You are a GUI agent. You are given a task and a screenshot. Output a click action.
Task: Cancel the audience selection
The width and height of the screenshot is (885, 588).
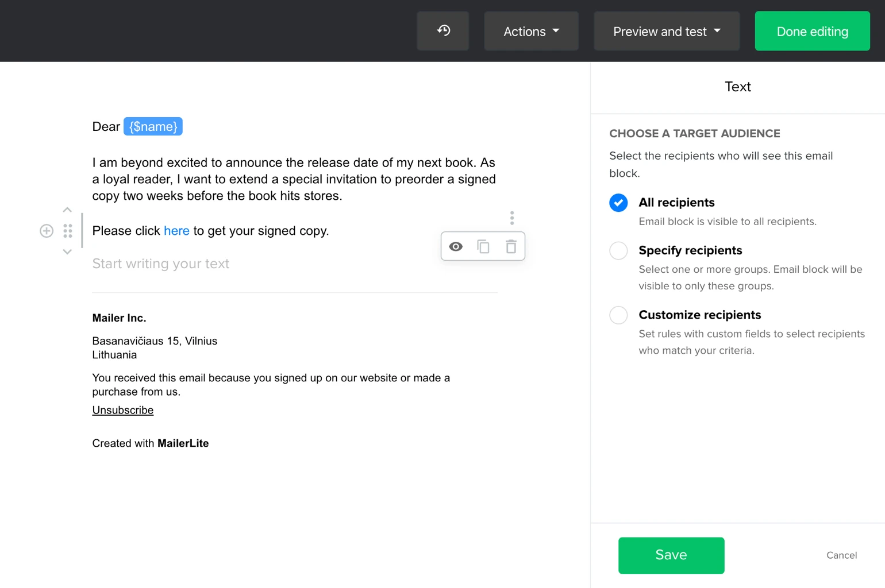841,555
